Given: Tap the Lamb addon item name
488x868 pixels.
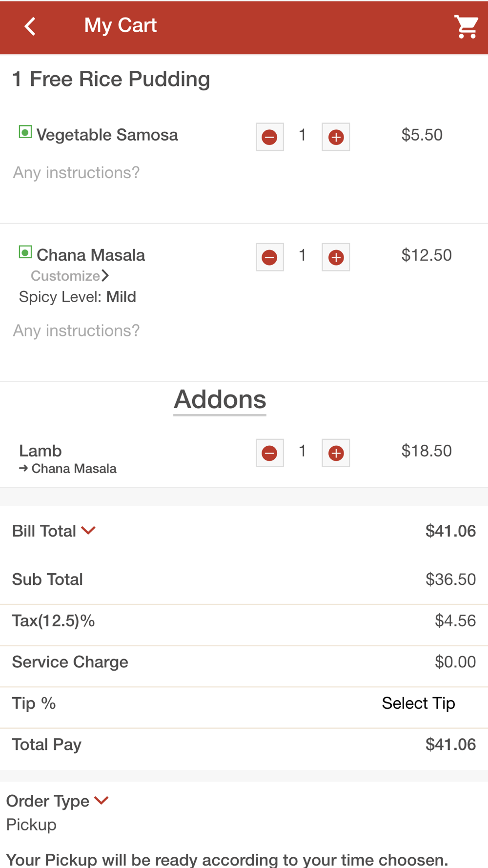Looking at the screenshot, I should click(x=41, y=451).
